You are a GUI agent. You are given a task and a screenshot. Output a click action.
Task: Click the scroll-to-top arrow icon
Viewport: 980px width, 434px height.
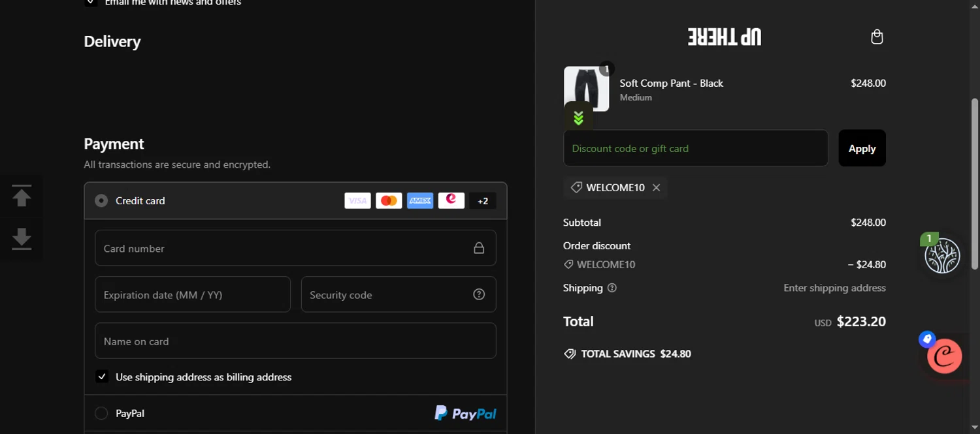pyautogui.click(x=22, y=196)
